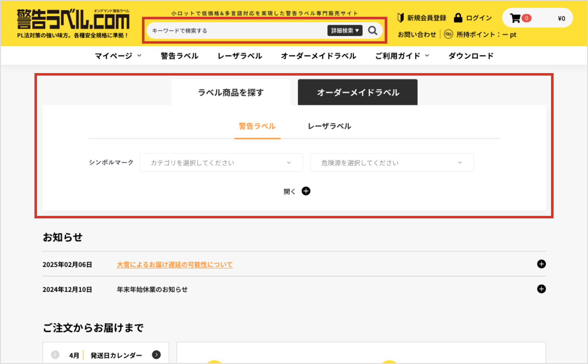Click the 所持ポイント points icon
The width and height of the screenshot is (588, 364).
tap(449, 34)
